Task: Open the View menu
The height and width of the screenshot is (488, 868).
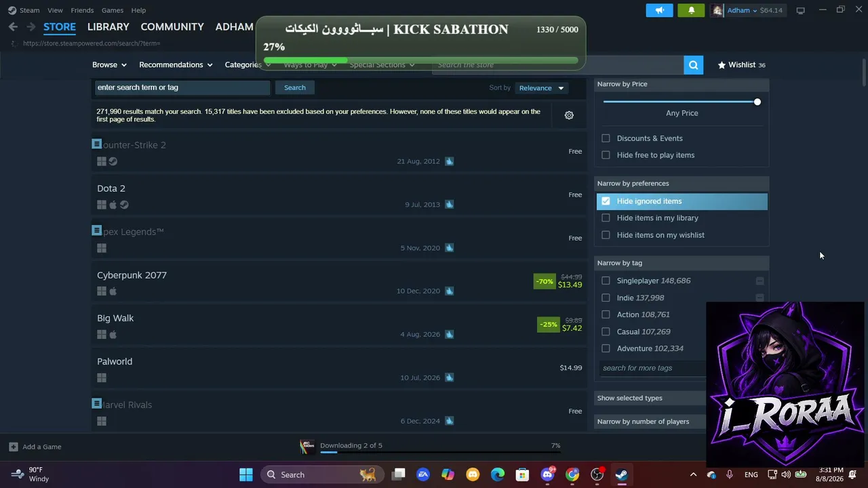Action: click(x=55, y=10)
